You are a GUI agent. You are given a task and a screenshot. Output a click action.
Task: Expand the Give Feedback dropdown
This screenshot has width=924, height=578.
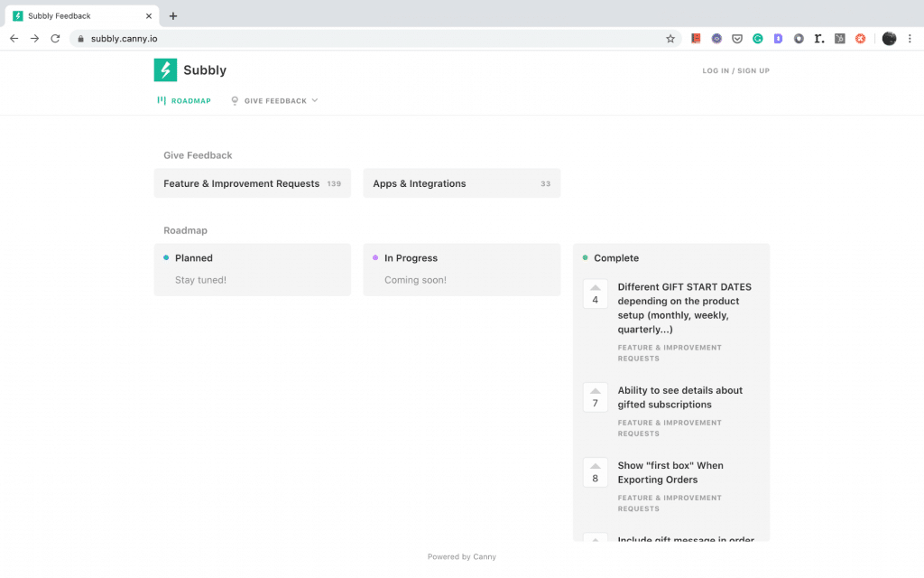click(275, 101)
